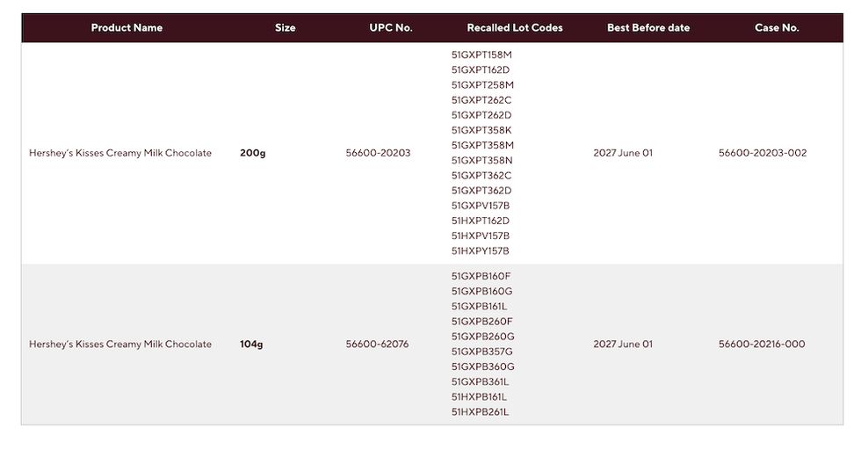Click the 200g product name text
Viewport: 868px width, 450px height.
click(x=120, y=153)
